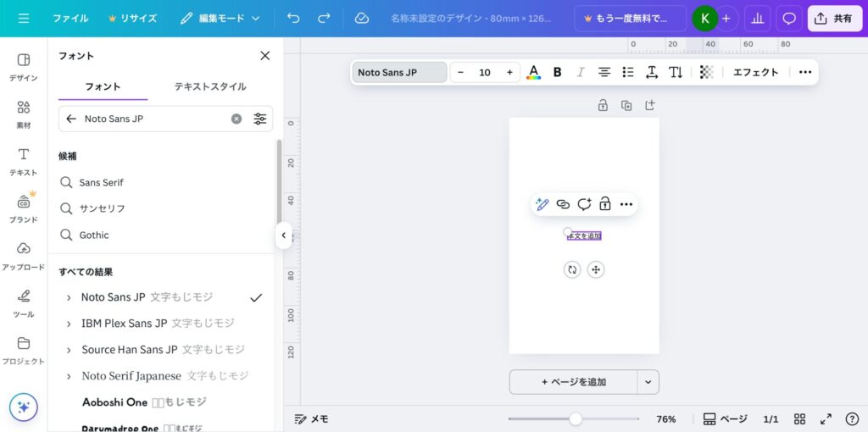This screenshot has height=432, width=868.
Task: Click the Undo arrow icon
Action: [x=293, y=18]
